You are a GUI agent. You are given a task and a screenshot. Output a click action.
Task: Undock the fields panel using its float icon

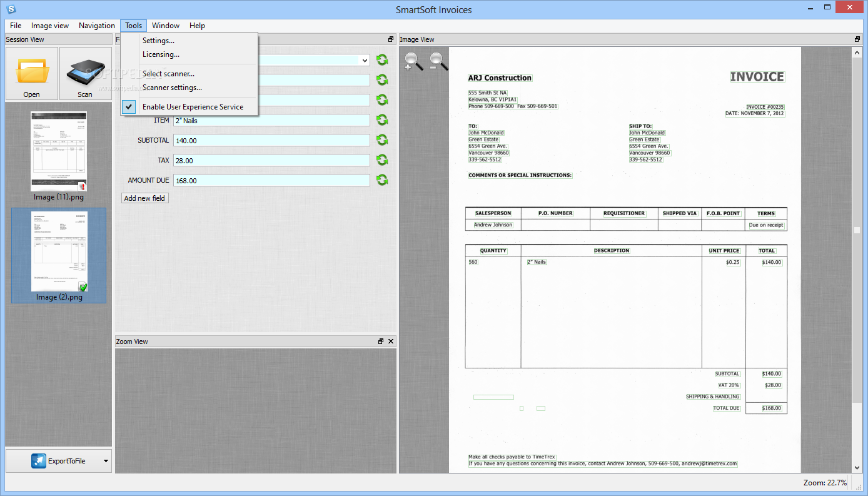coord(391,39)
